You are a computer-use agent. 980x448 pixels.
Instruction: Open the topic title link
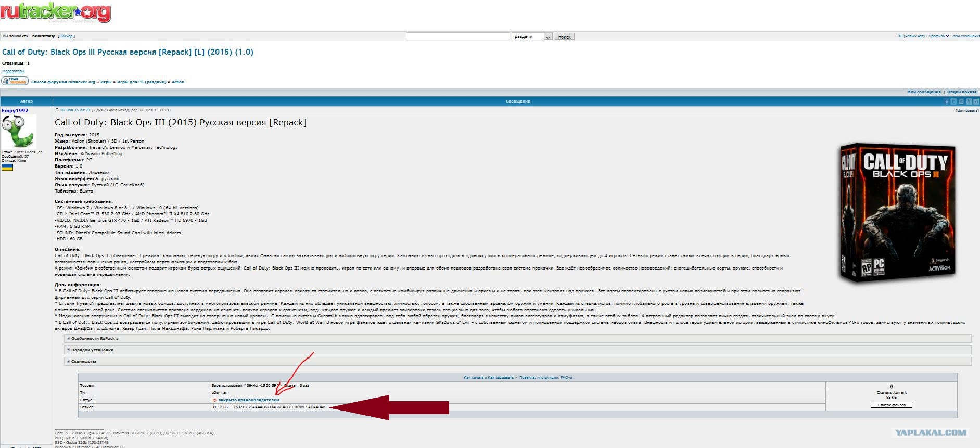(x=128, y=52)
